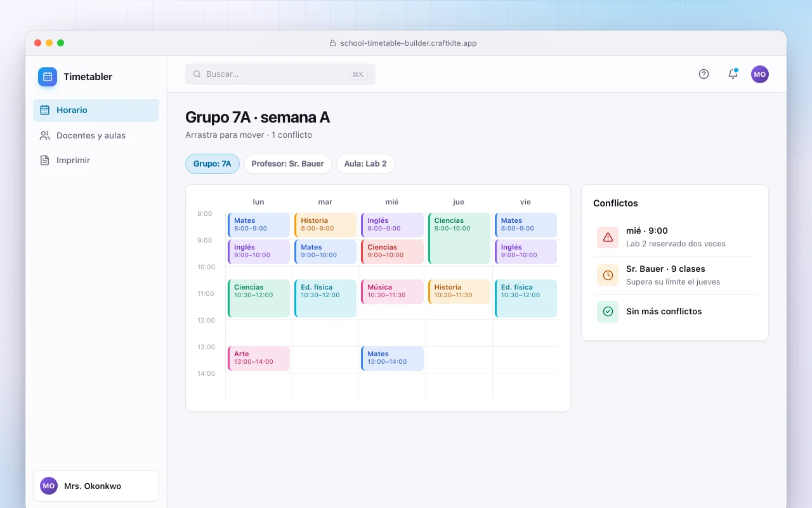The width and height of the screenshot is (812, 508).
Task: Select Monday Ciencias 10:30–12:00 block
Action: 259,298
